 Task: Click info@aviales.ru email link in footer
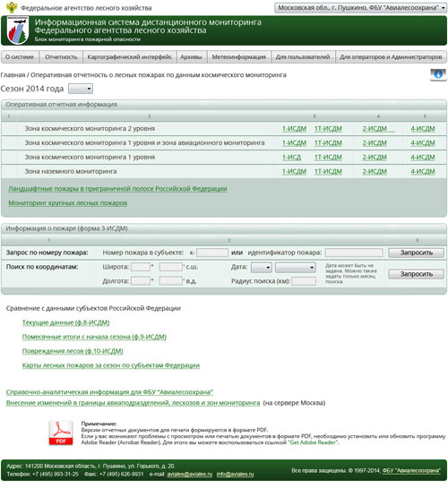coord(235,475)
